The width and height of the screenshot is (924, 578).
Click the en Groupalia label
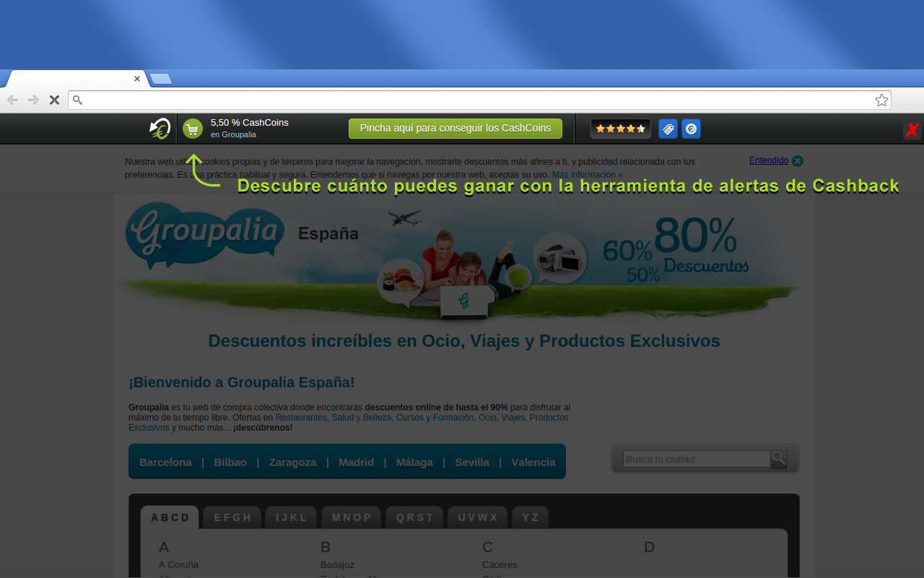pos(233,135)
